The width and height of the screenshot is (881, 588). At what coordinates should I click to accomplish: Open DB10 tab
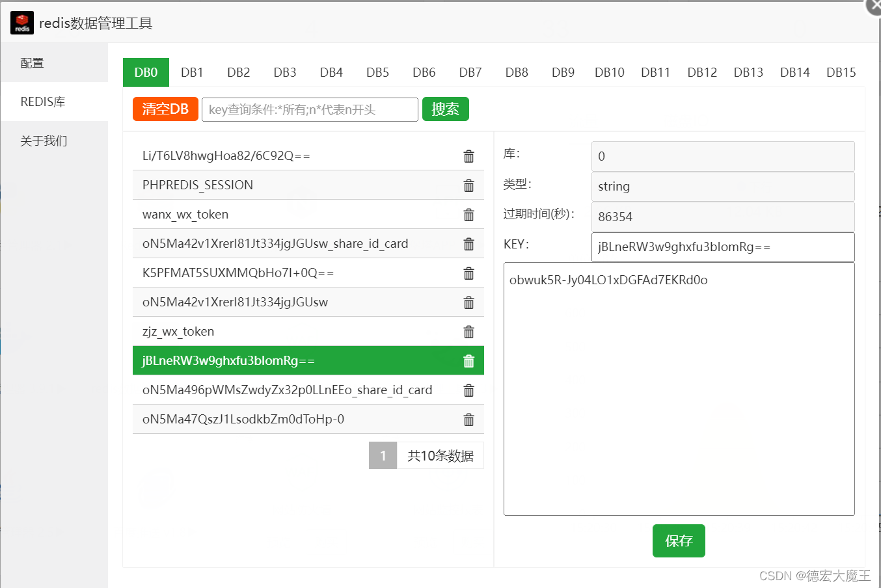point(610,72)
